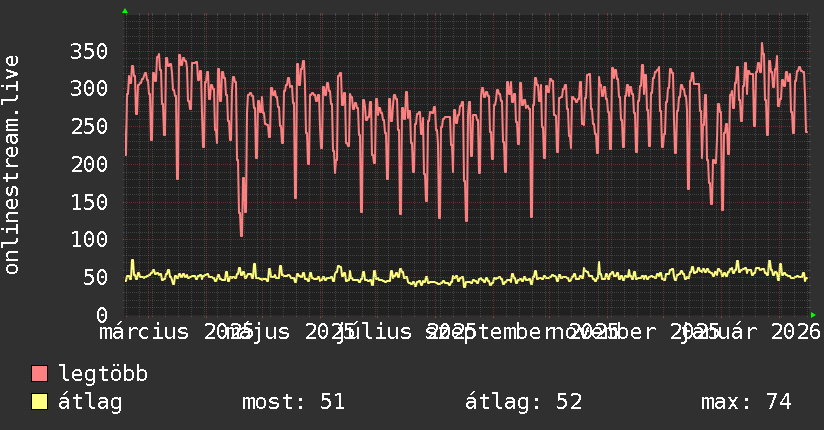Click the pink legtöbb legend swatch

[x=39, y=373]
